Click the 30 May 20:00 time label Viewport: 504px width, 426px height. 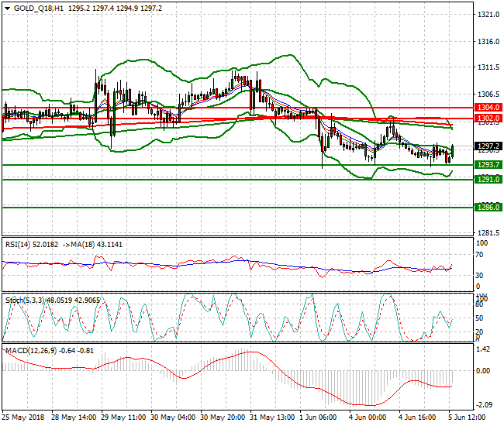coord(223,417)
